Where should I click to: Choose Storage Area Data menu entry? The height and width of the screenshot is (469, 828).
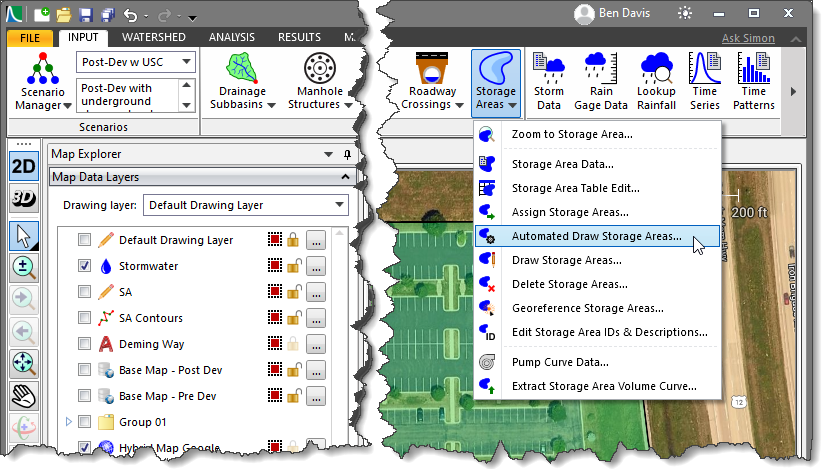click(597, 164)
